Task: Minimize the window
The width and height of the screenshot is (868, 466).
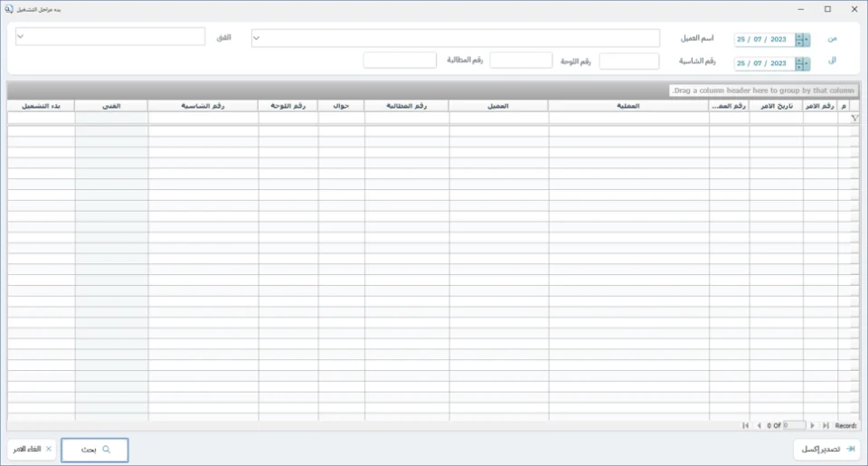Action: pyautogui.click(x=800, y=9)
